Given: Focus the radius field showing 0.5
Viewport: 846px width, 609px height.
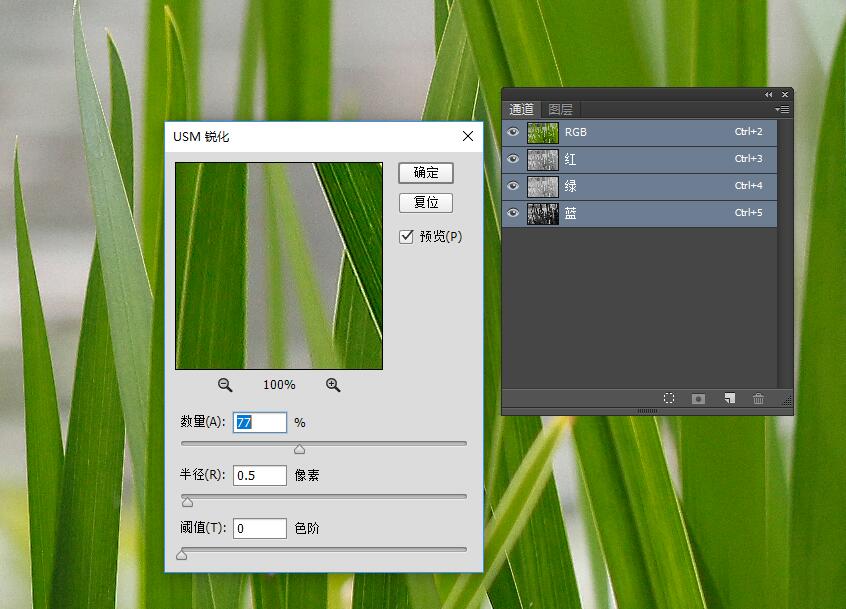Looking at the screenshot, I should [260, 475].
